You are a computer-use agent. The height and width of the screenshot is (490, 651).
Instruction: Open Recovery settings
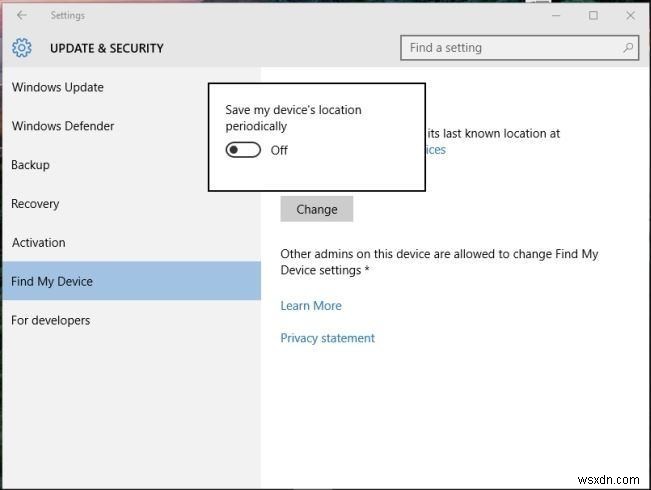coord(35,204)
